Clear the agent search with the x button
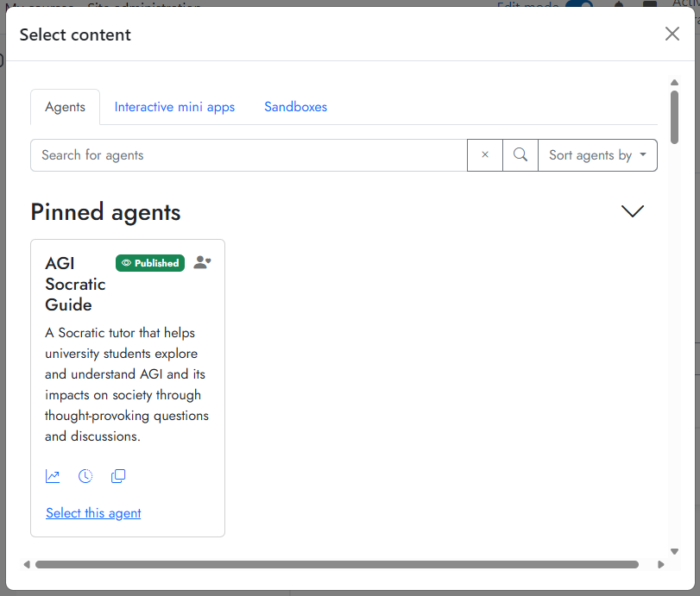The height and width of the screenshot is (596, 700). pos(485,154)
